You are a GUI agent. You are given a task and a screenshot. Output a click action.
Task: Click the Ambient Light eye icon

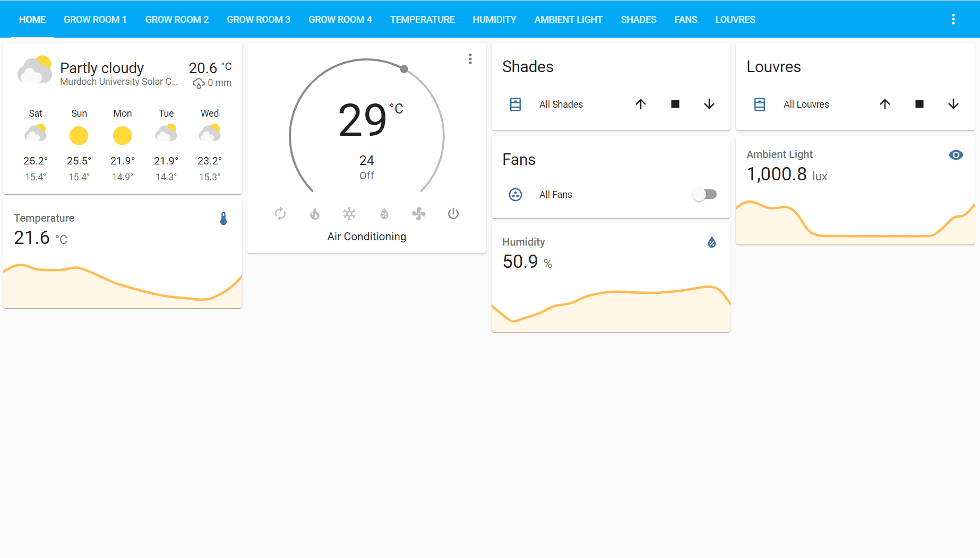pos(956,155)
